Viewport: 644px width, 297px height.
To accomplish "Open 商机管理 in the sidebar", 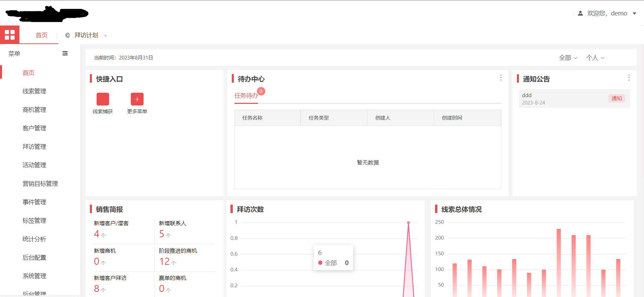I will click(x=34, y=110).
